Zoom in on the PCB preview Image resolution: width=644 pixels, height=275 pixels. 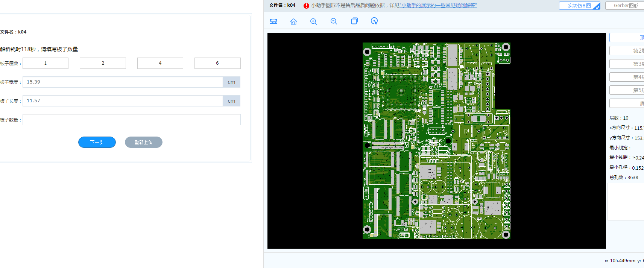click(313, 21)
